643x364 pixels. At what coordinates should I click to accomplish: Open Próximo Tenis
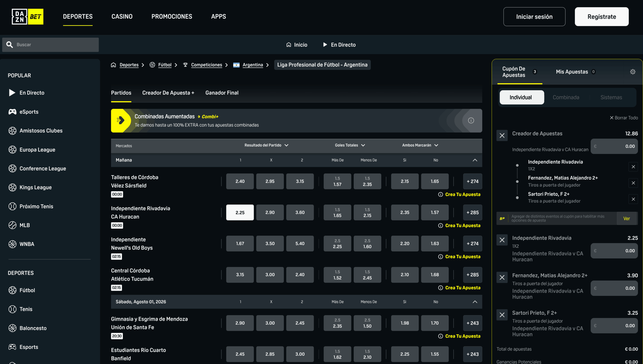click(x=31, y=206)
